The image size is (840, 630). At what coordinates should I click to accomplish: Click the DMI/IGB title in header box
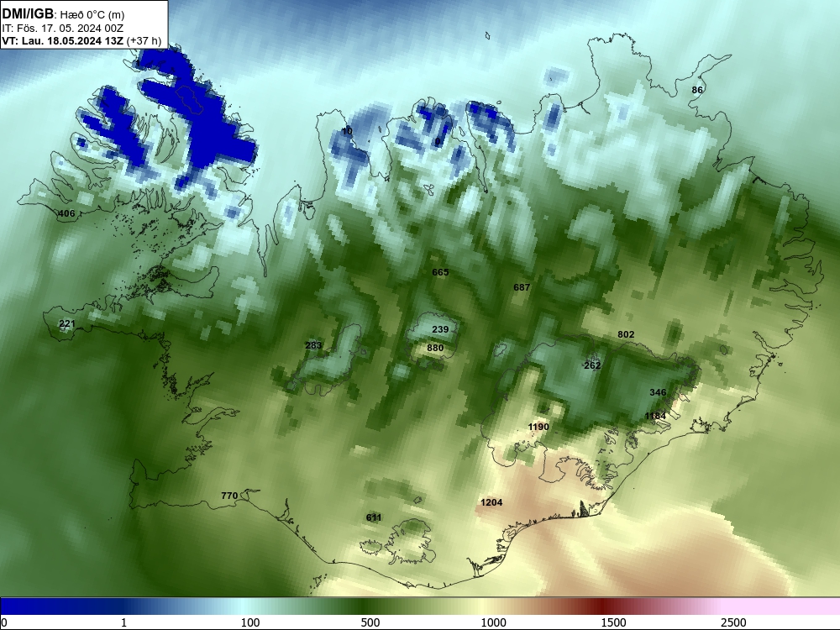tap(28, 13)
